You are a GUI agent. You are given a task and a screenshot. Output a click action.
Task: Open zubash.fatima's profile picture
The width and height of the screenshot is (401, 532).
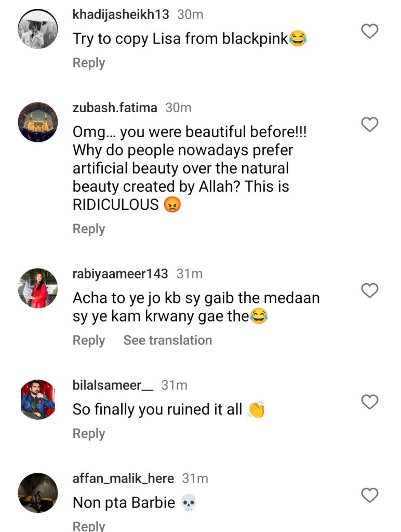37,122
